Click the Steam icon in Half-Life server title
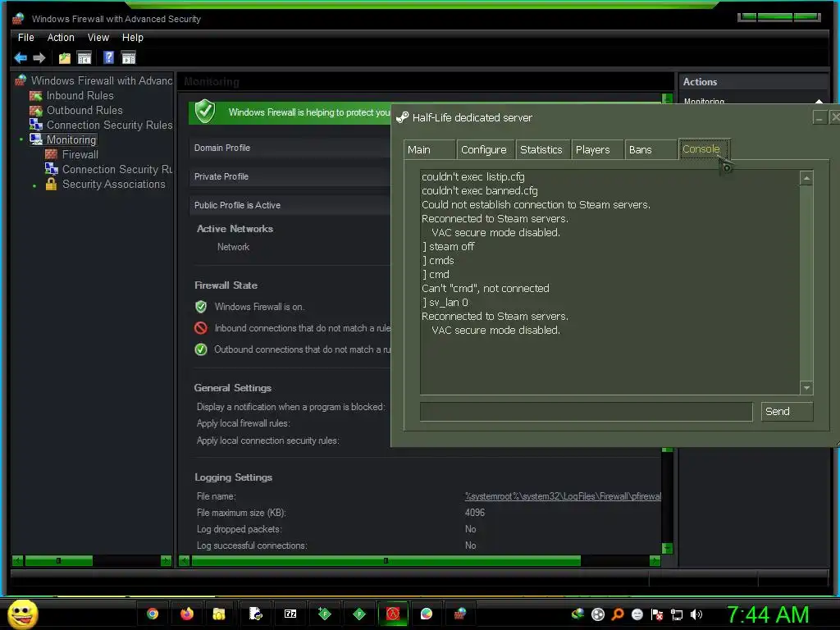 click(x=402, y=118)
